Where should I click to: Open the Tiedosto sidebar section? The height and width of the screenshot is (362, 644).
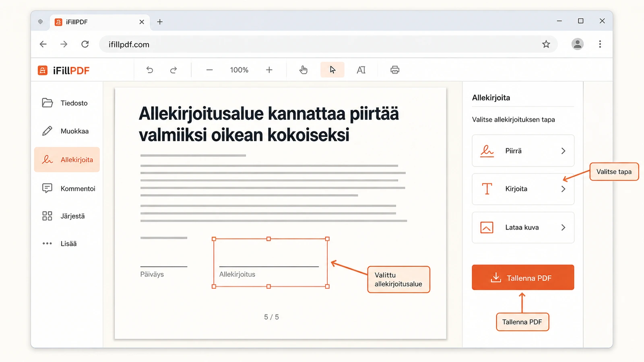[67, 103]
